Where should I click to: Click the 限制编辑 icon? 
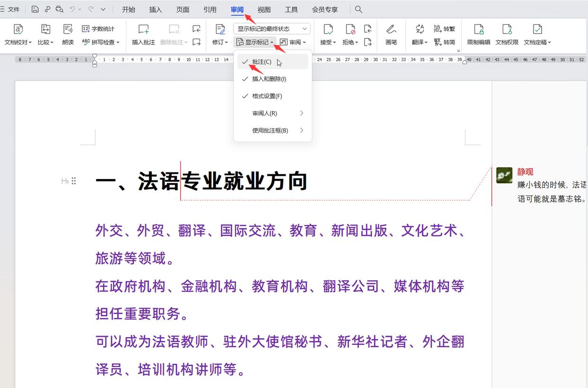(479, 29)
